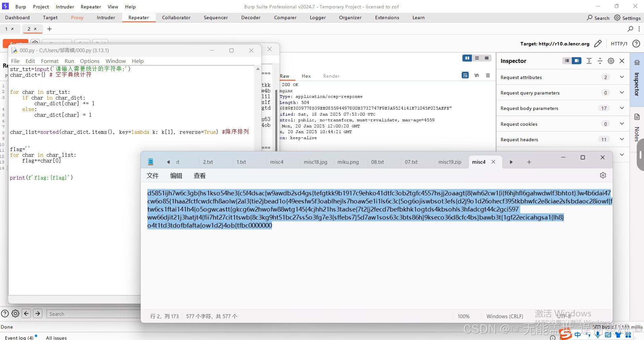This screenshot has width=644, height=340.
Task: Open IDLE Run menu
Action: 69,61
